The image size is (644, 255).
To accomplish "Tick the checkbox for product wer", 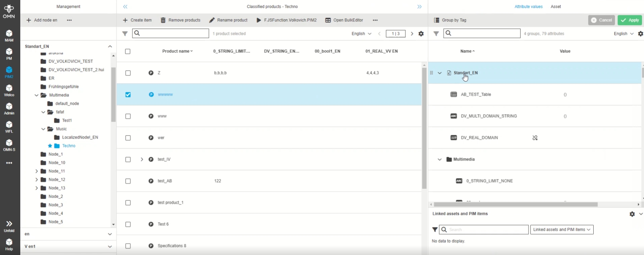I will click(x=128, y=138).
